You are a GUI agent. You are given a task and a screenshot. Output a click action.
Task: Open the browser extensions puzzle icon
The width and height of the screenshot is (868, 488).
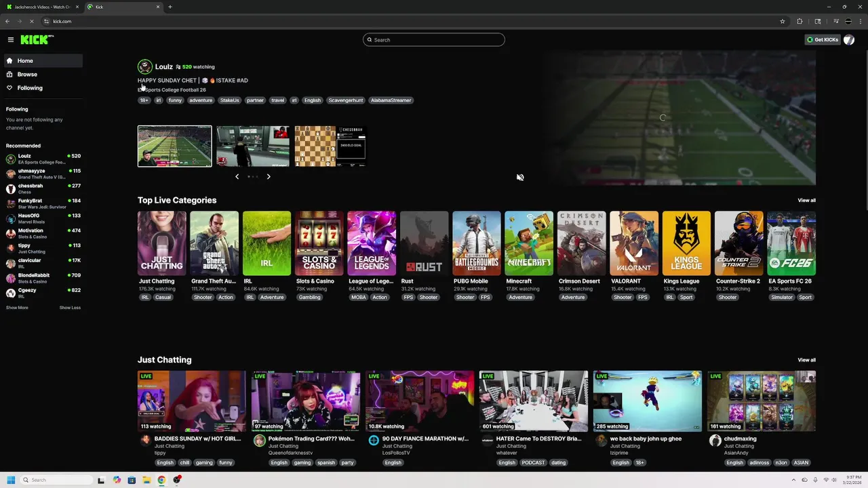800,21
